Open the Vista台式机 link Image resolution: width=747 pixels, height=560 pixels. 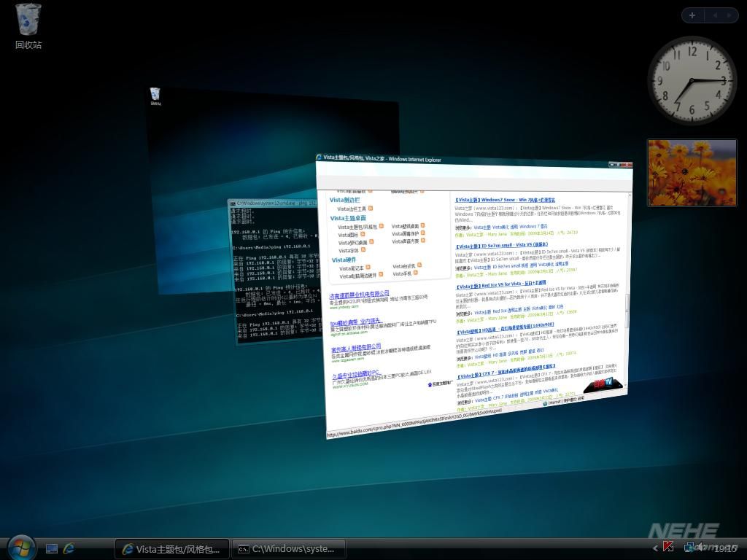pyautogui.click(x=404, y=266)
